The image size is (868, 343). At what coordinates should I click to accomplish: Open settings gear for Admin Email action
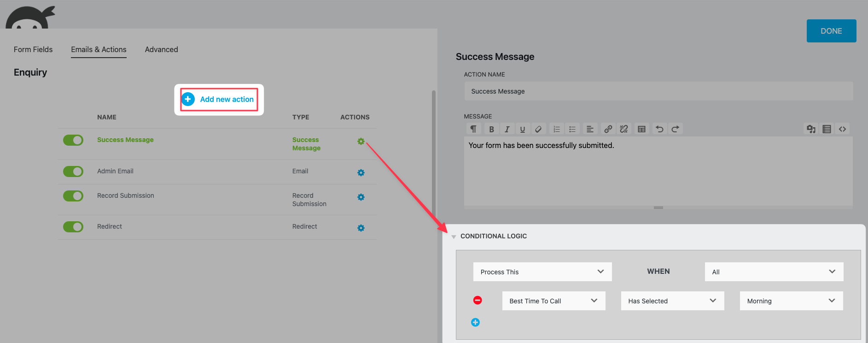click(x=361, y=172)
